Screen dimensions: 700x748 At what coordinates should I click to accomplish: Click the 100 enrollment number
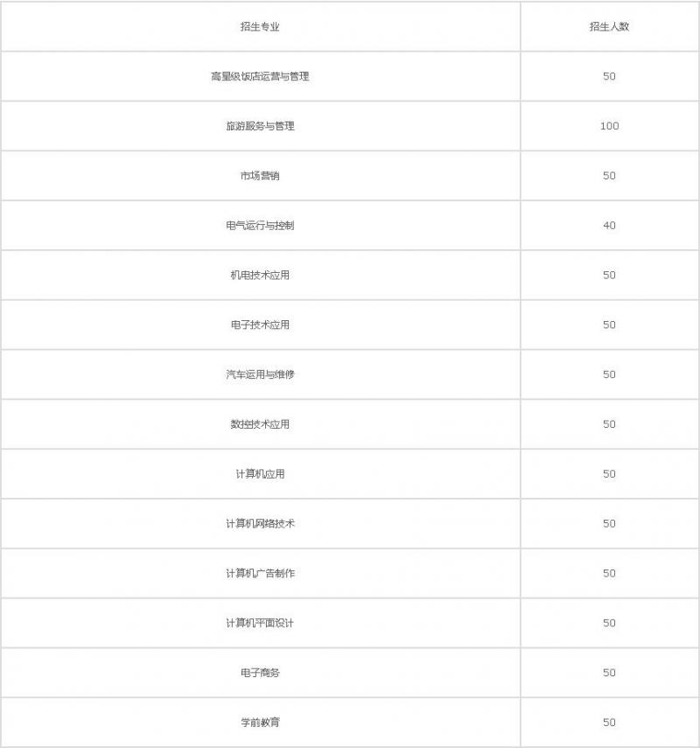pyautogui.click(x=609, y=126)
